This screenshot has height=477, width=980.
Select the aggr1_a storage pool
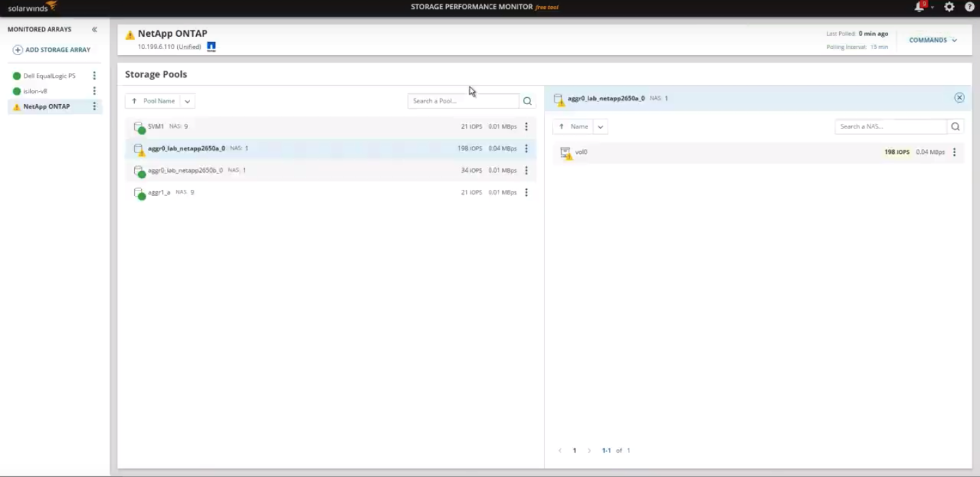tap(159, 193)
